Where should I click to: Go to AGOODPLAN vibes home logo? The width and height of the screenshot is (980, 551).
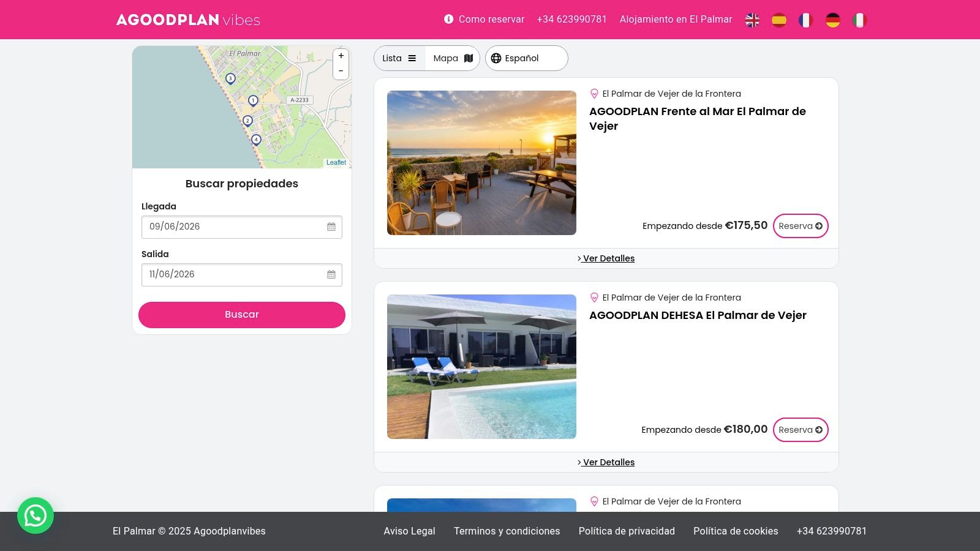click(x=188, y=20)
